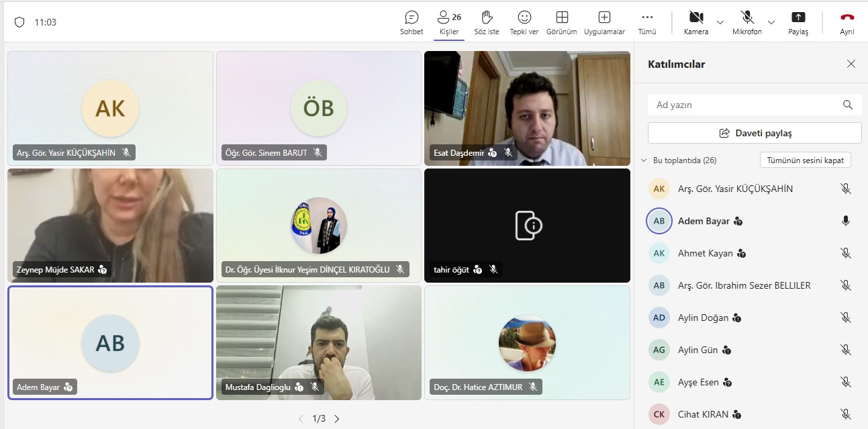Collapse the Bu toplantıda (26) section

[x=644, y=160]
